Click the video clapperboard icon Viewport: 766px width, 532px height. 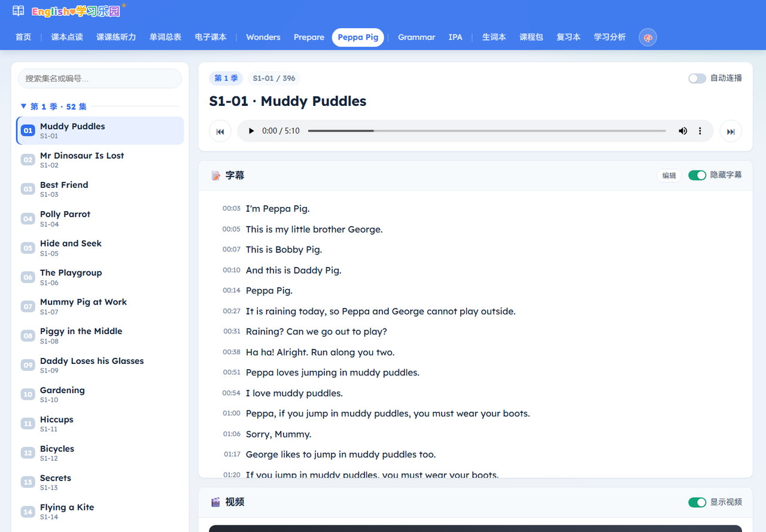click(x=216, y=502)
